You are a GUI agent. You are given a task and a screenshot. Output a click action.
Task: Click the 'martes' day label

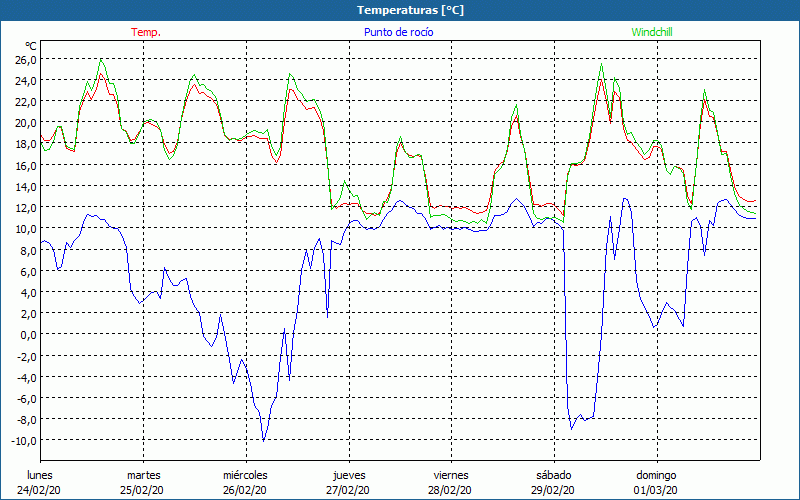[143, 475]
